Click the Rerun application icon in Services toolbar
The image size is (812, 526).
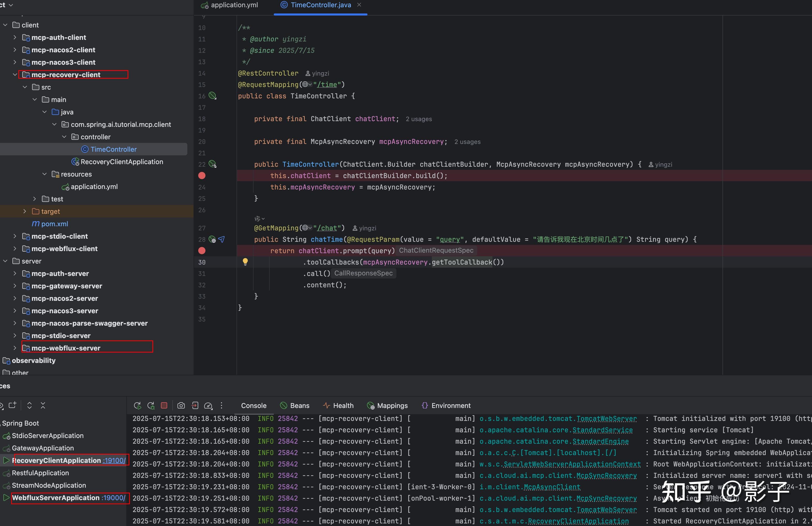tap(137, 406)
